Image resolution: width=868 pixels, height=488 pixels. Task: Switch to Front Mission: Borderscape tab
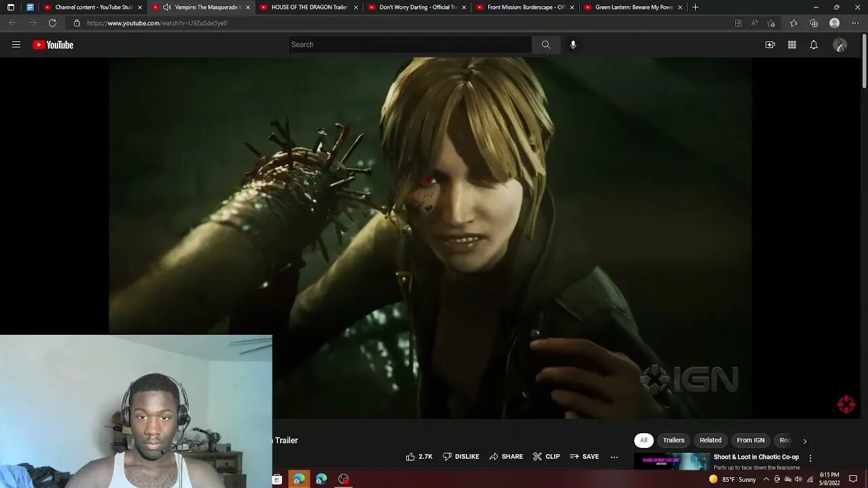pos(526,7)
